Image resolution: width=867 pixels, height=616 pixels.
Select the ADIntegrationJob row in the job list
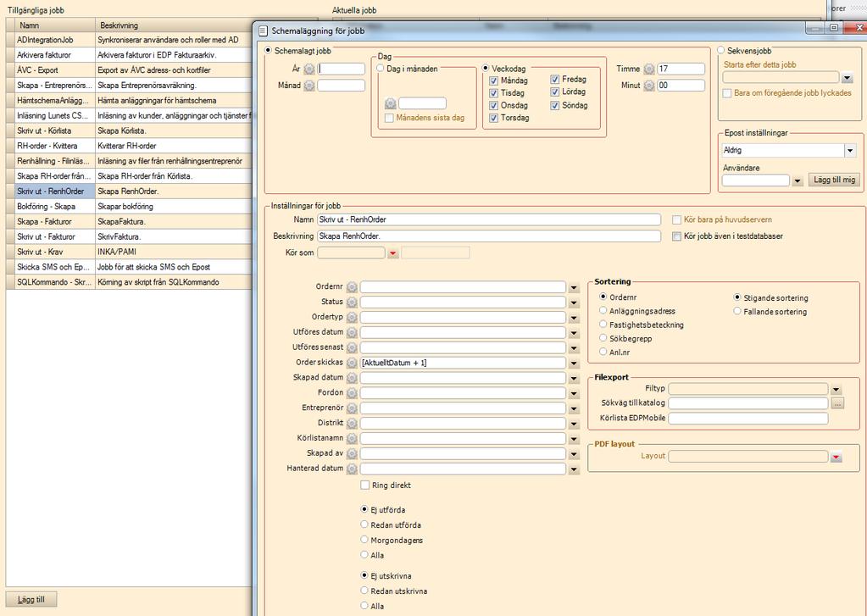(x=129, y=40)
